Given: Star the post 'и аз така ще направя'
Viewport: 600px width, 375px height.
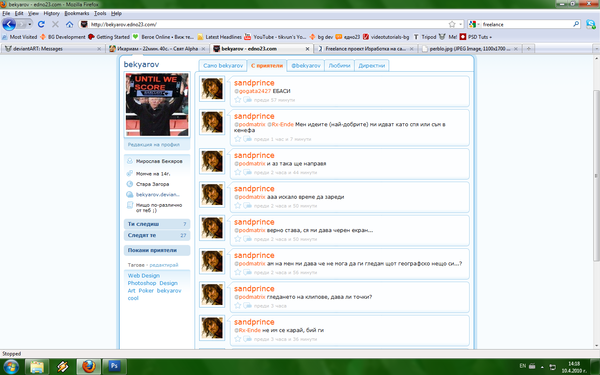Looking at the screenshot, I should point(238,172).
